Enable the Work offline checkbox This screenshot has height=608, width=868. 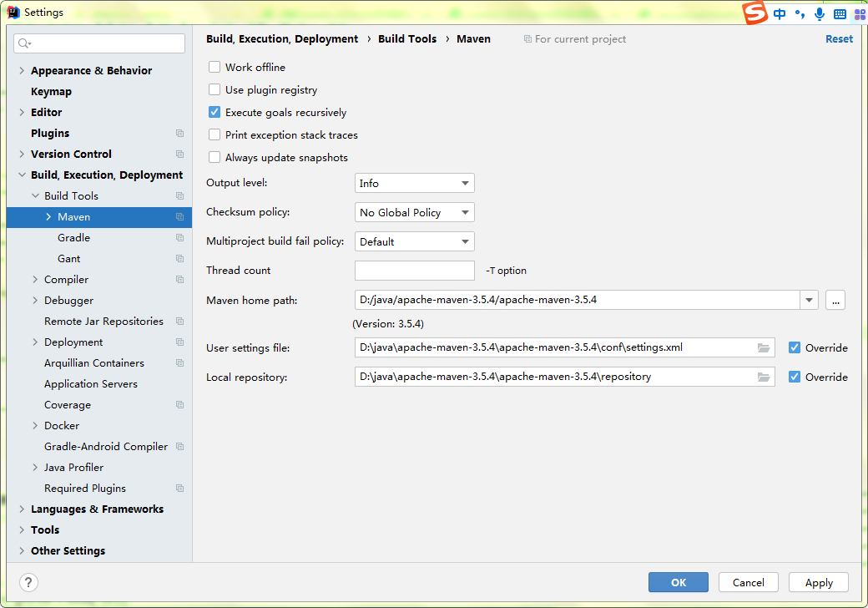click(x=214, y=67)
